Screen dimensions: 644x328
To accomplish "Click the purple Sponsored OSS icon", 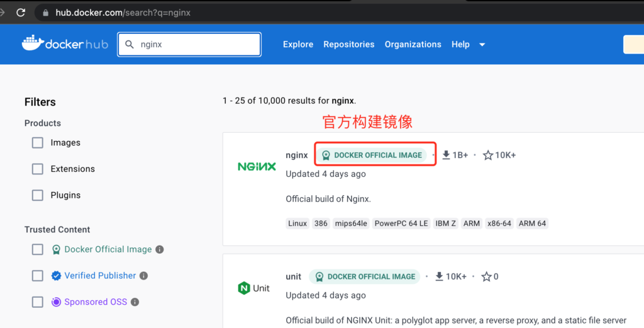I will point(56,302).
